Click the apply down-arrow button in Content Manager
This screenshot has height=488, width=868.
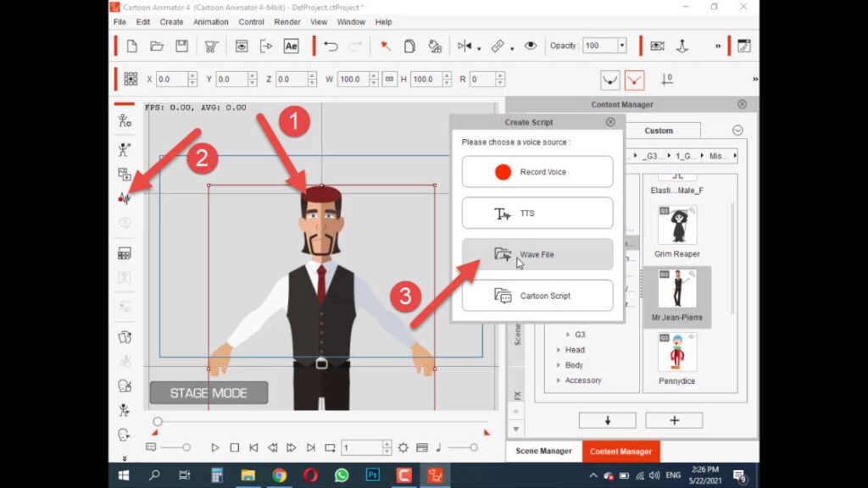pyautogui.click(x=607, y=420)
